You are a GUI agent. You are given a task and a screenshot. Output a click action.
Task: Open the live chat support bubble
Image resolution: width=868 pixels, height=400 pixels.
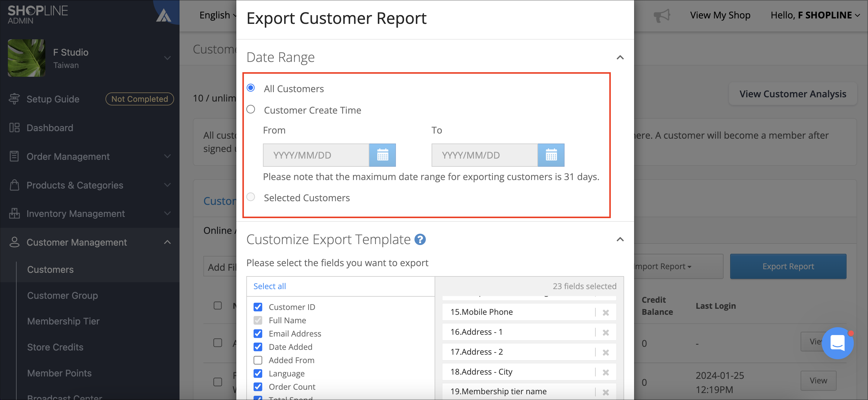[837, 343]
